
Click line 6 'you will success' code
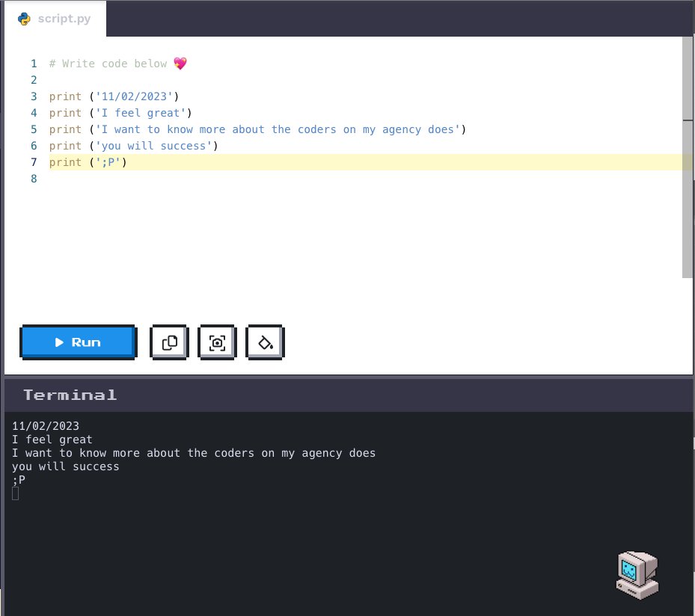[x=133, y=146]
